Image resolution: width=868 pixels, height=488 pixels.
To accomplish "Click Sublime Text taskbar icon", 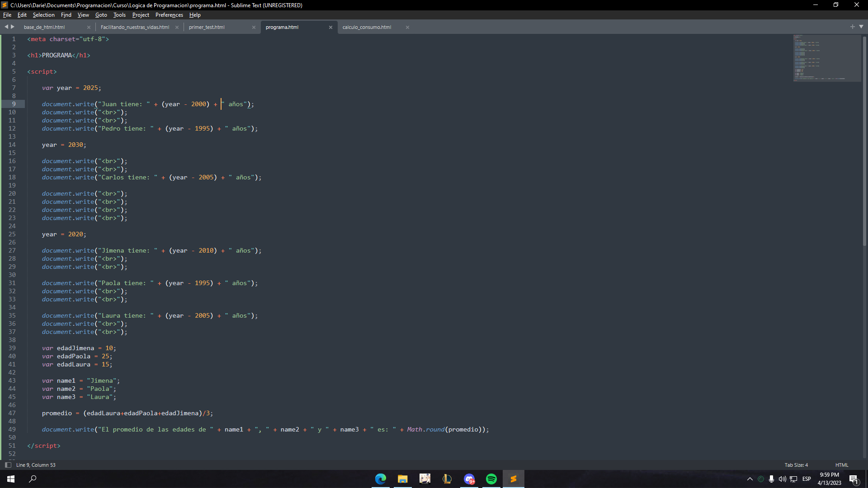I will (x=514, y=479).
